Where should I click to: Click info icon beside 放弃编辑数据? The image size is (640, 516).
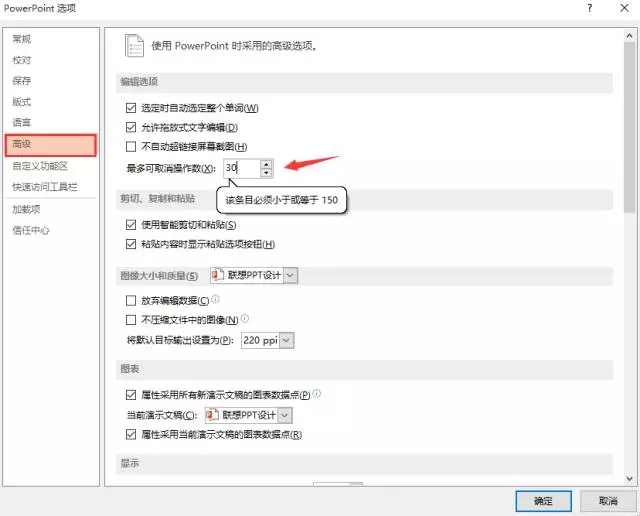pos(216,299)
